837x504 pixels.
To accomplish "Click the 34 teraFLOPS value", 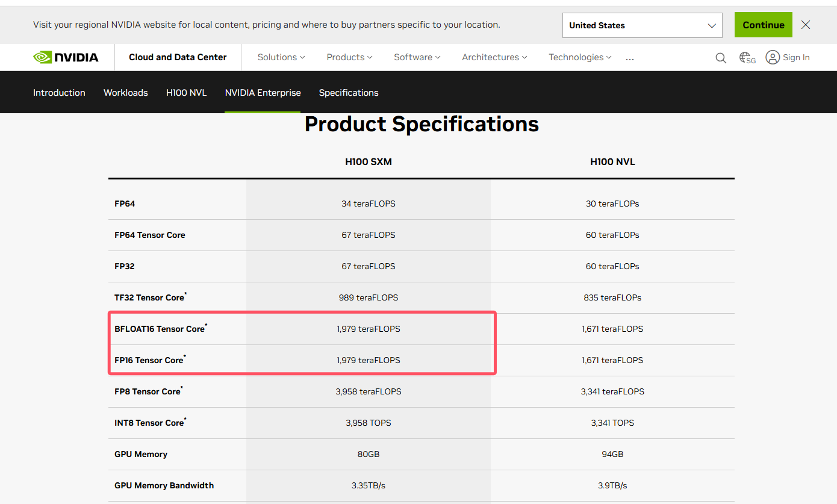I will point(369,204).
